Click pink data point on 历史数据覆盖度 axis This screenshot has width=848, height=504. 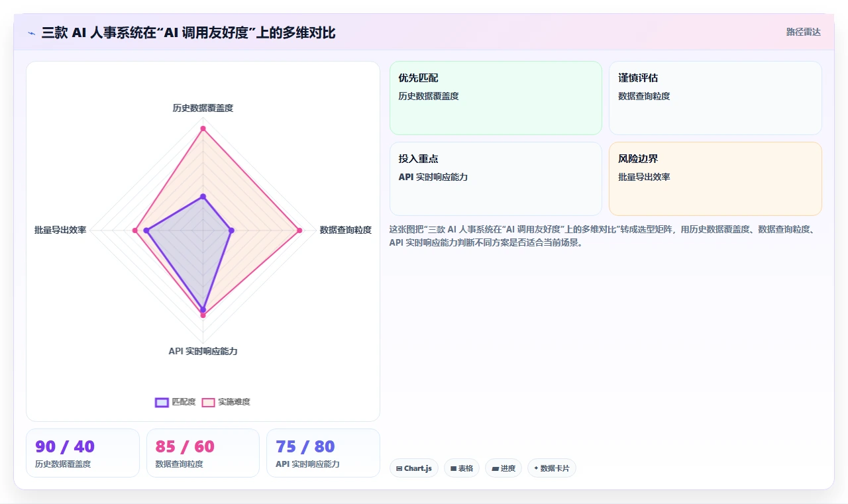203,128
